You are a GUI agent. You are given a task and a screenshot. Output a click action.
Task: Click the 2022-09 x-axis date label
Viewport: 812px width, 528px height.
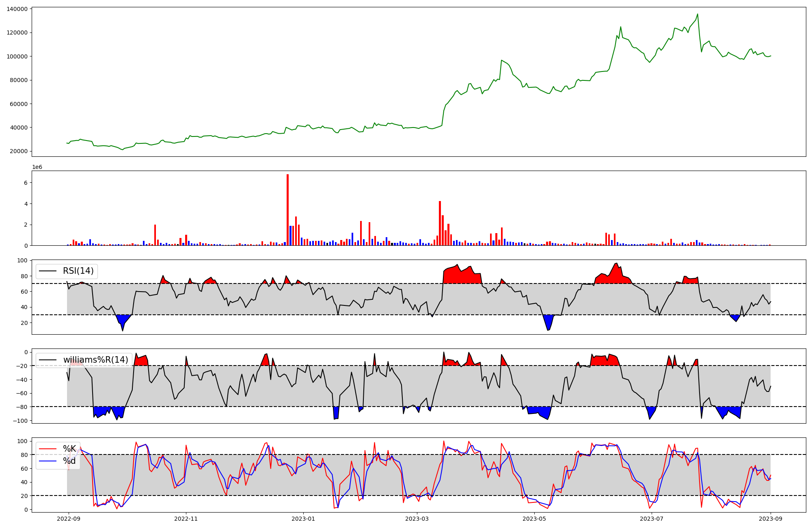69,519
